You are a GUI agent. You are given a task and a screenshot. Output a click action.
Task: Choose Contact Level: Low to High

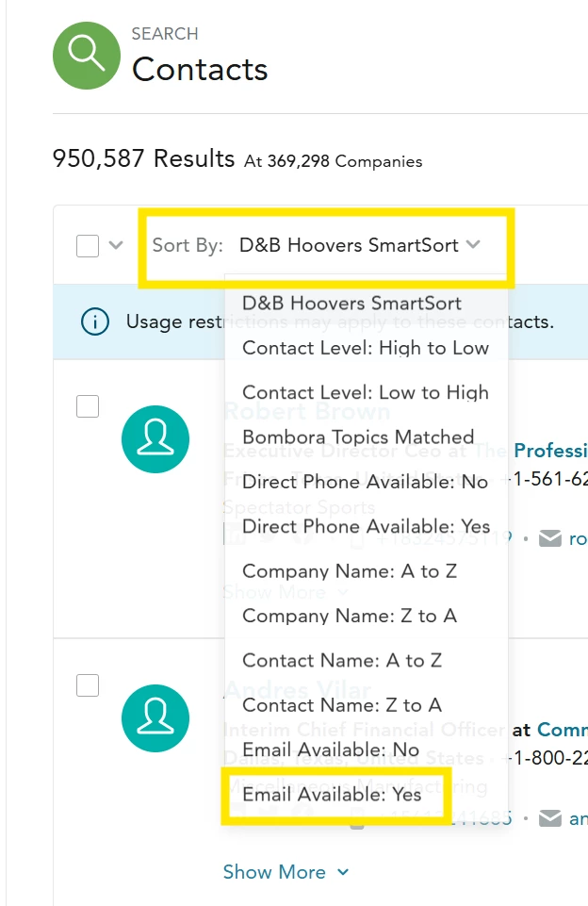click(367, 392)
